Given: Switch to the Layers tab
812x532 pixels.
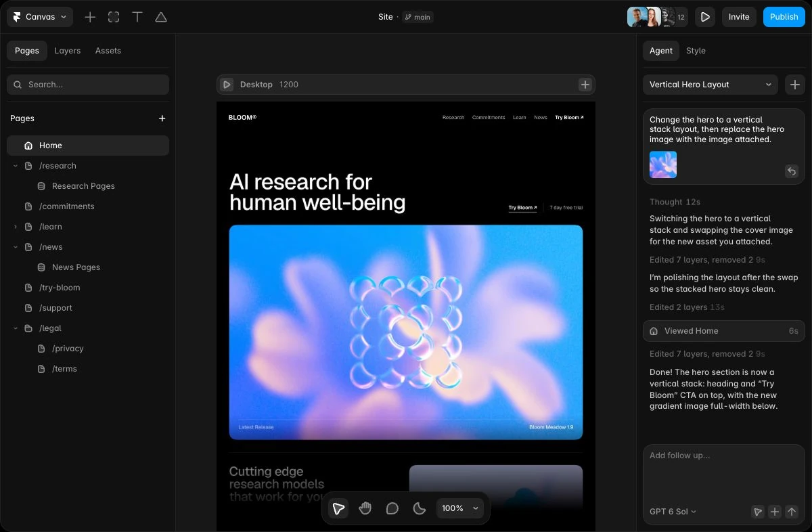Looking at the screenshot, I should (x=68, y=51).
